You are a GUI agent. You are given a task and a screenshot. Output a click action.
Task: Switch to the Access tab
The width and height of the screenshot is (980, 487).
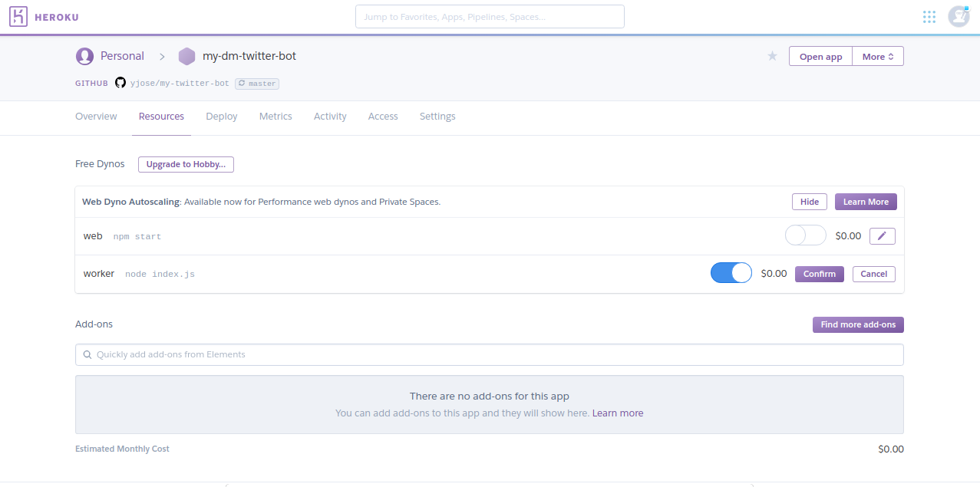383,117
